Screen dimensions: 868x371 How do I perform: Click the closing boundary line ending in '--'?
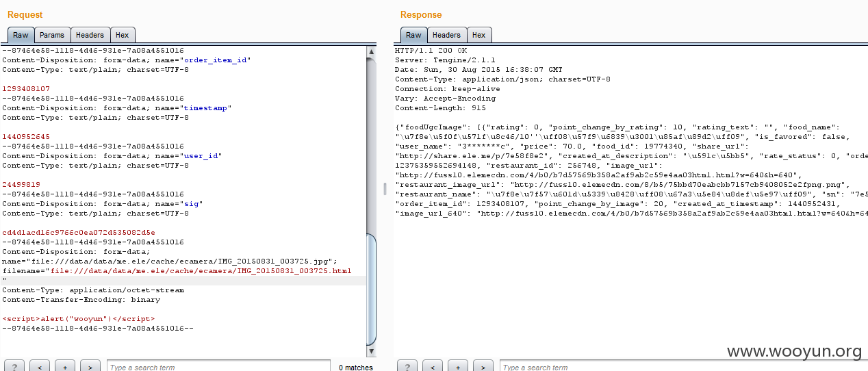(x=98, y=329)
